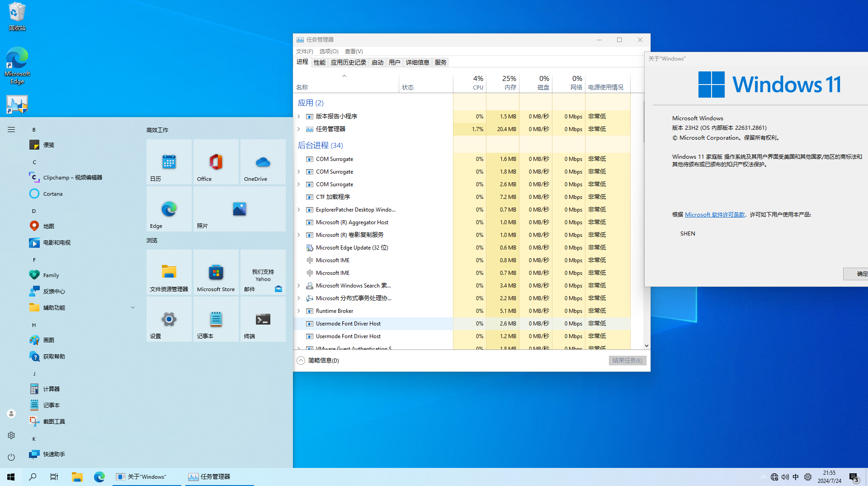The height and width of the screenshot is (486, 868).
Task: Open the 查看(V) menu
Action: [x=354, y=52]
